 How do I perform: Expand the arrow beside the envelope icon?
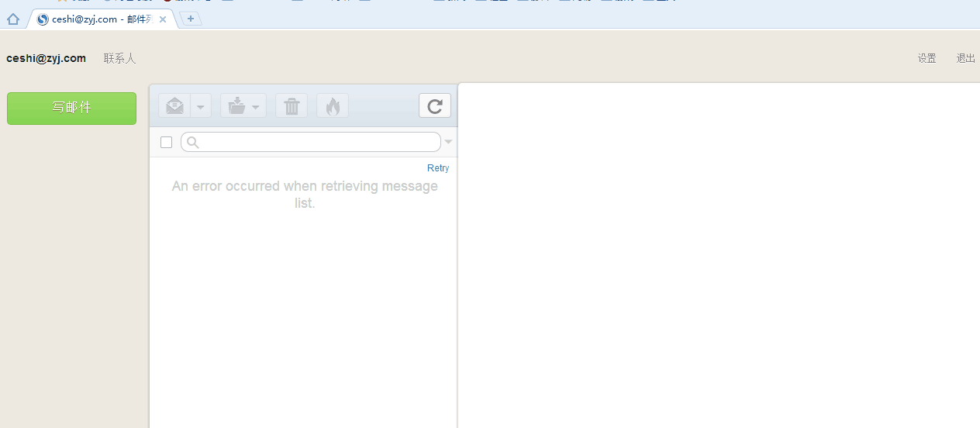tap(201, 106)
